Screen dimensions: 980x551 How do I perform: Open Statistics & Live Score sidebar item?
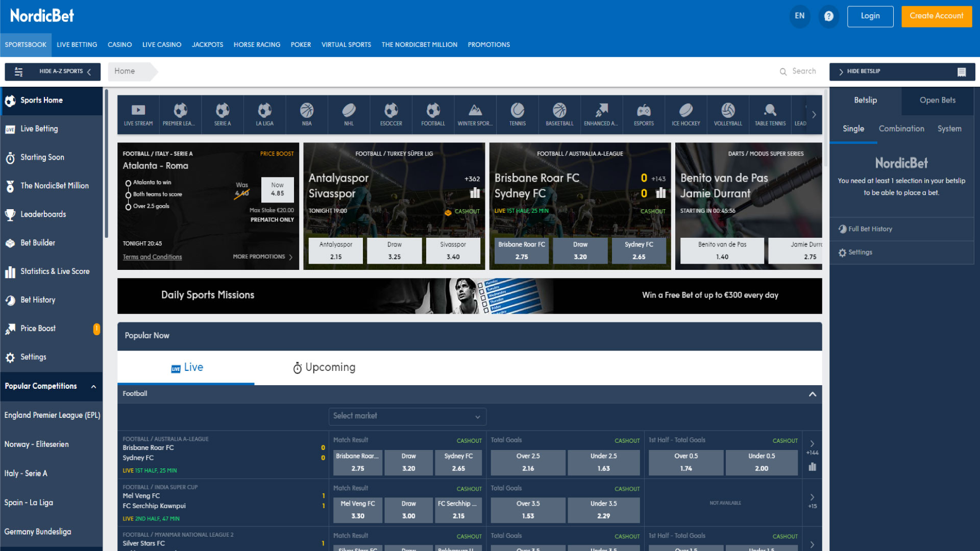coord(51,272)
